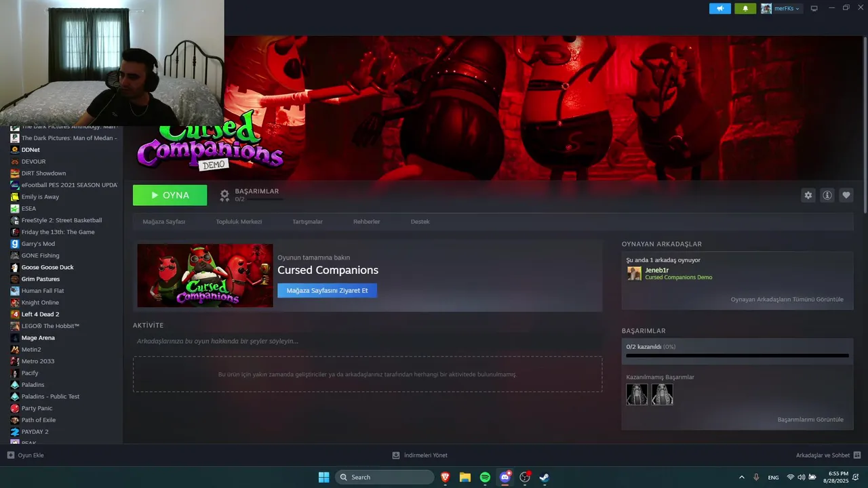Image resolution: width=868 pixels, height=488 pixels.
Task: Open first locked achievement icon
Action: pyautogui.click(x=637, y=394)
